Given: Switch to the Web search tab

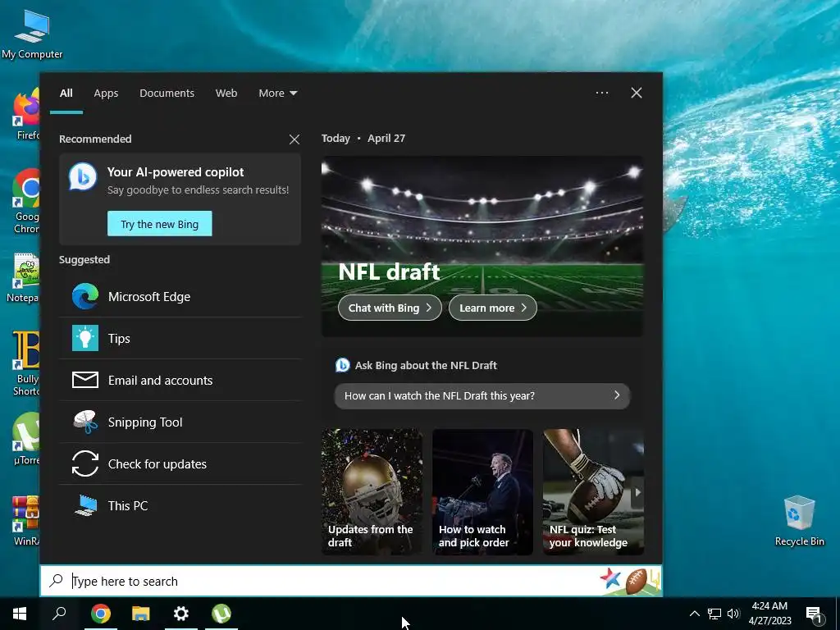Looking at the screenshot, I should pos(226,94).
